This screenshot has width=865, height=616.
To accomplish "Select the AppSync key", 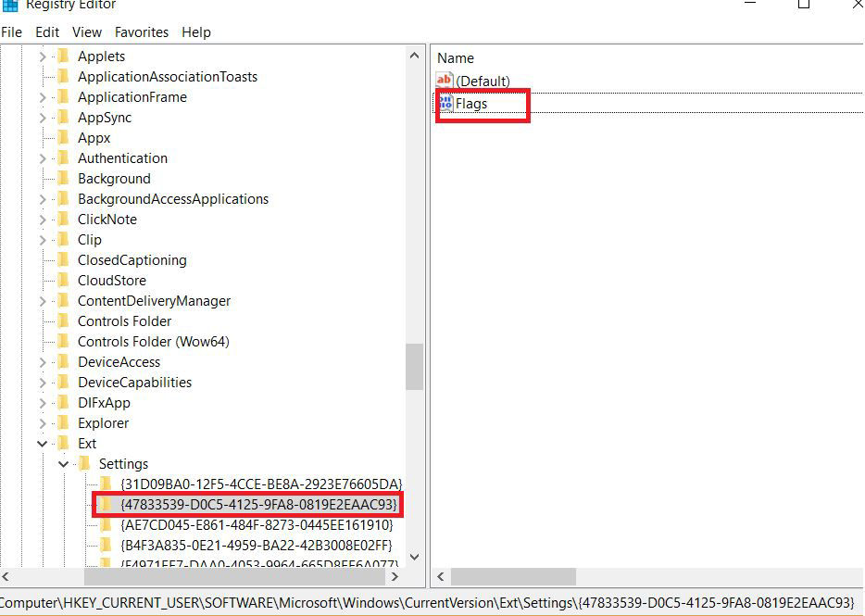I will coord(105,118).
